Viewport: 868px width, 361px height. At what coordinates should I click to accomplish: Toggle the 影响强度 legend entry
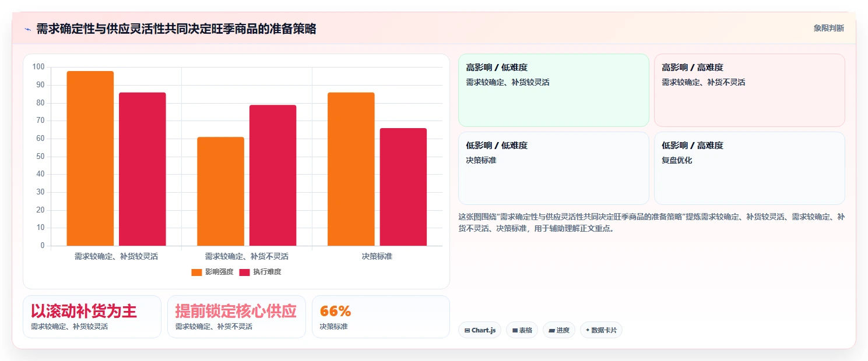[212, 272]
